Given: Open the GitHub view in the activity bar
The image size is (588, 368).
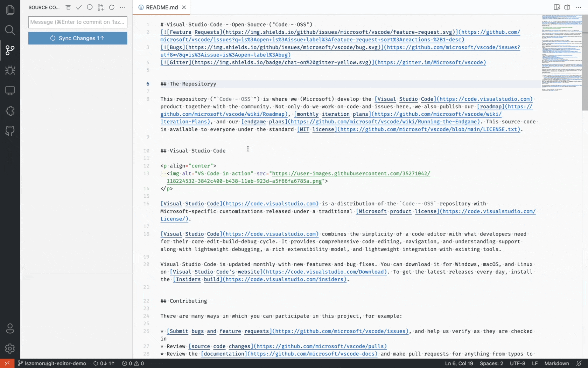Looking at the screenshot, I should click(x=10, y=131).
